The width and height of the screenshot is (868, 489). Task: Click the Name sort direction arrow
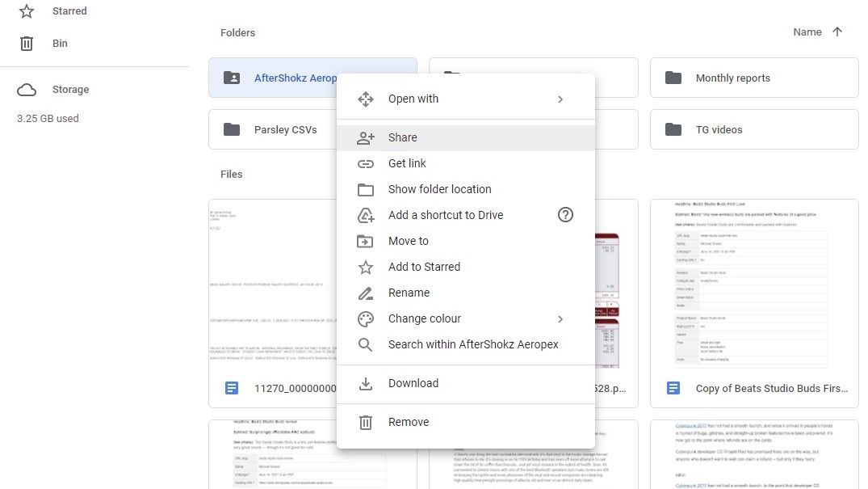point(837,32)
